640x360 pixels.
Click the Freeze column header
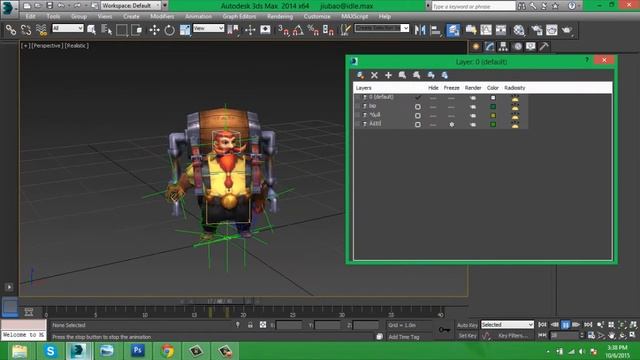pos(451,88)
